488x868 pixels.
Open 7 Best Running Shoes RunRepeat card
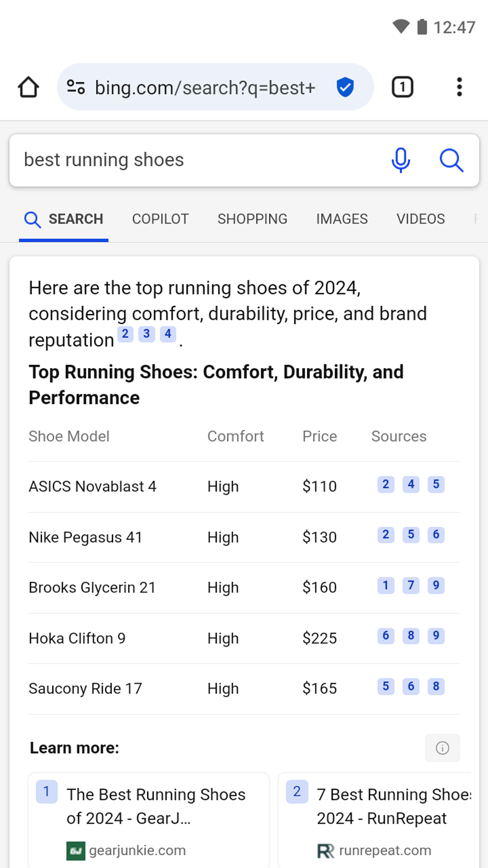(x=375, y=820)
